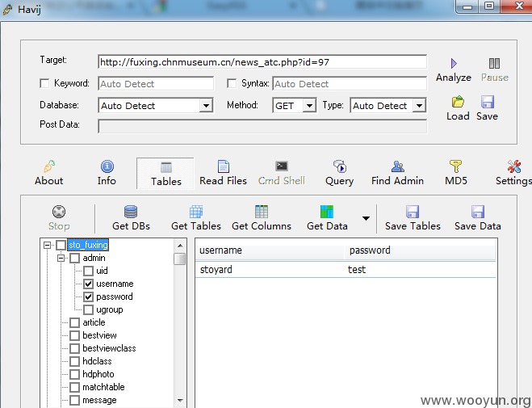
Task: Open the Settings tools icon
Action: 514,166
